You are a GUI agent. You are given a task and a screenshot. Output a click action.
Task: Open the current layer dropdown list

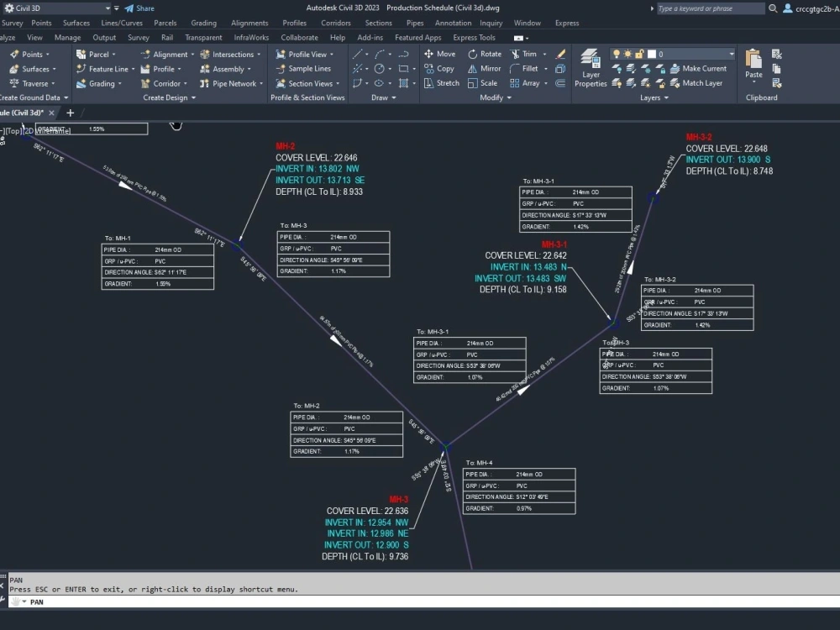[x=732, y=54]
